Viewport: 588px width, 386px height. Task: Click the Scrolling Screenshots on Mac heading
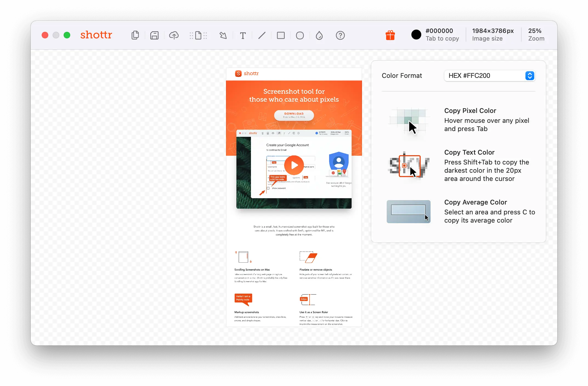(x=252, y=270)
